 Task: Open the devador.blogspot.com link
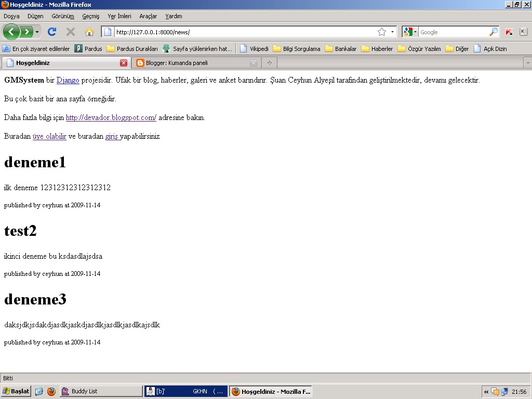tap(111, 117)
